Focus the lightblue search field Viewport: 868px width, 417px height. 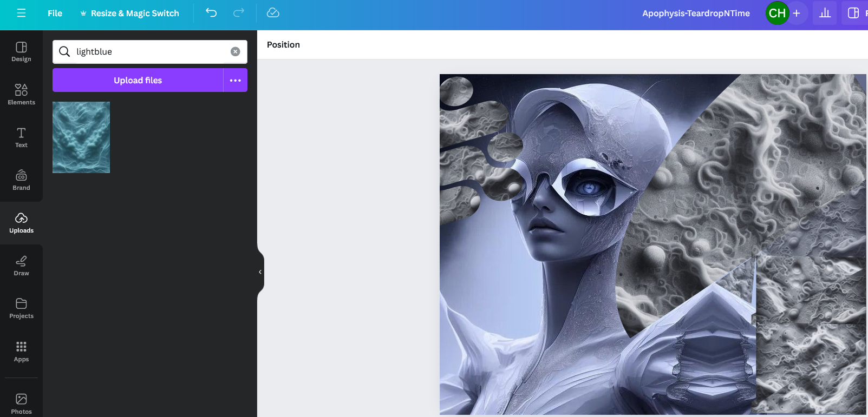click(x=150, y=51)
